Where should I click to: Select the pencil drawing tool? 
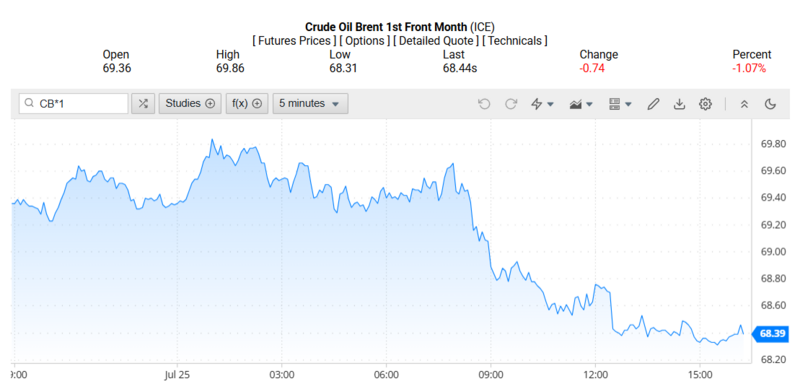point(653,104)
